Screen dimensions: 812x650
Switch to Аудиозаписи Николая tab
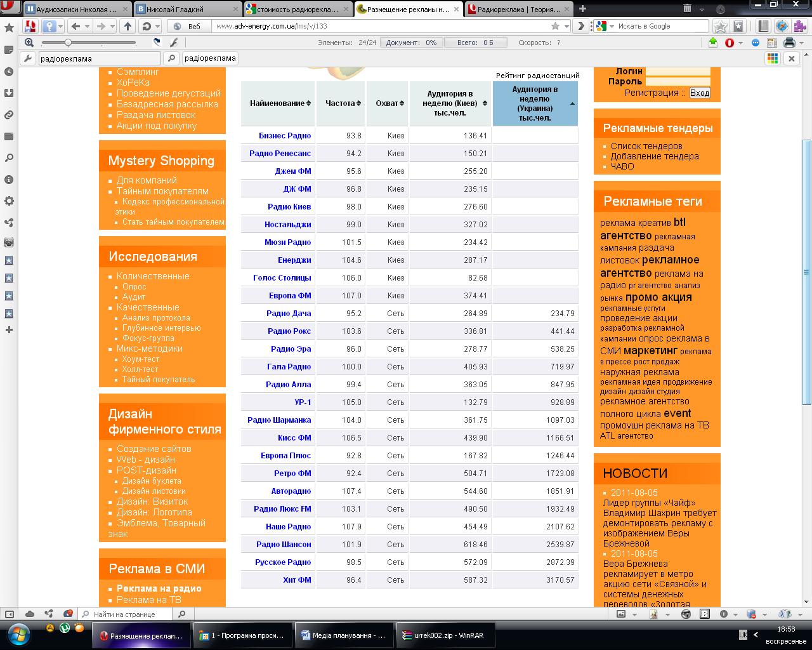click(77, 9)
